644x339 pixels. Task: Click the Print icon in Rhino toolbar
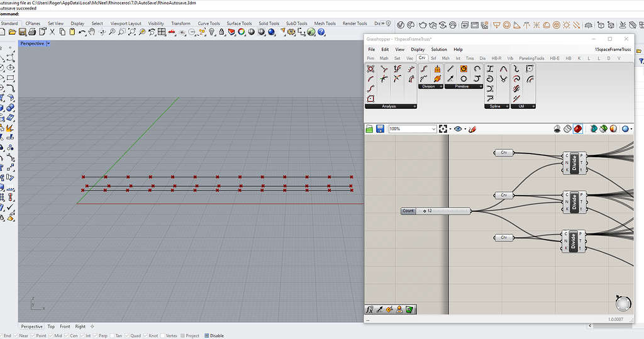pyautogui.click(x=31, y=32)
